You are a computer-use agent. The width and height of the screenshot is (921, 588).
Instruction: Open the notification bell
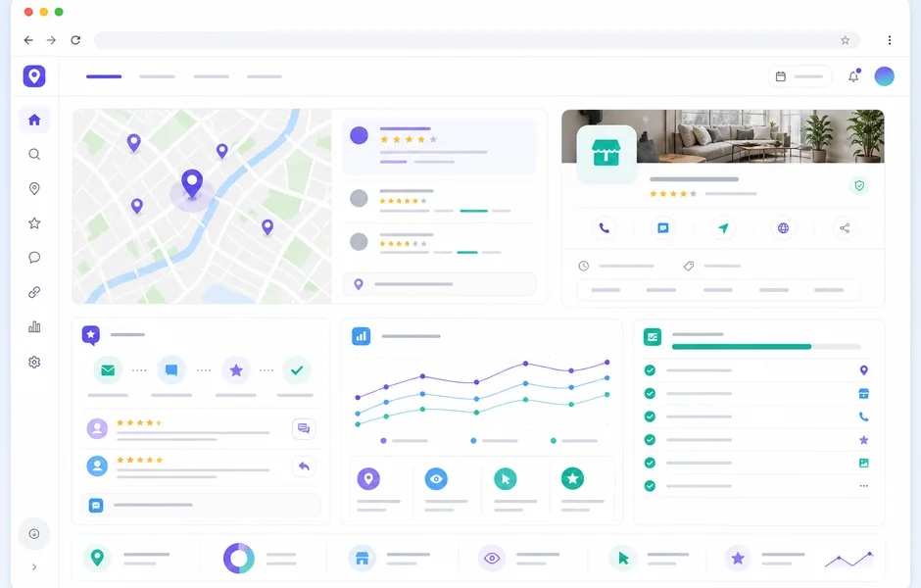853,76
